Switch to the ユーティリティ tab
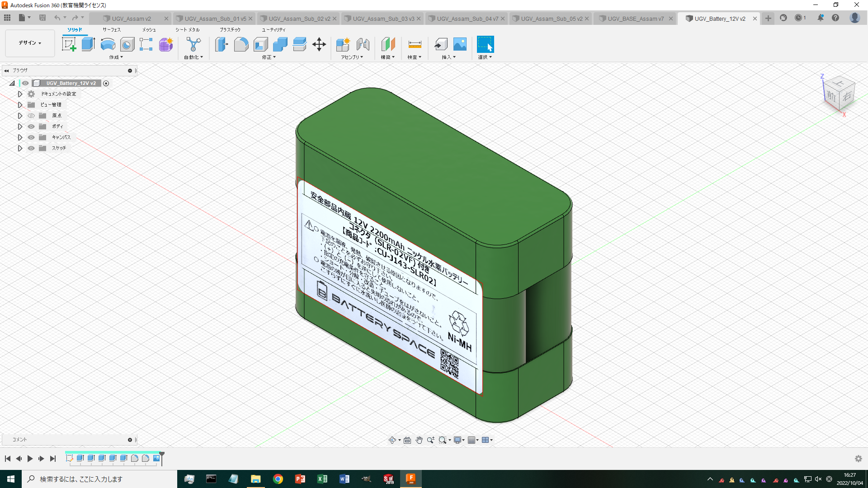The width and height of the screenshot is (868, 488). point(274,30)
